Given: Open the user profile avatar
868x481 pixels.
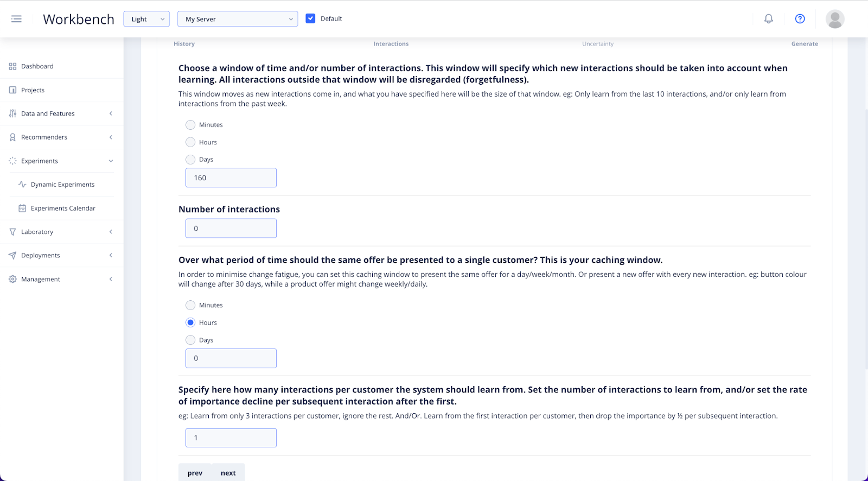Looking at the screenshot, I should (x=835, y=19).
